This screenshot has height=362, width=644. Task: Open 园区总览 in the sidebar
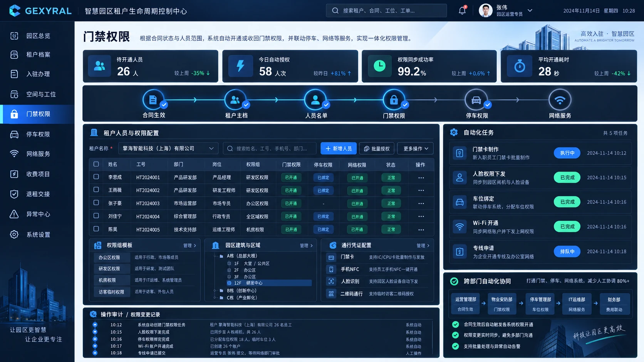pos(37,36)
